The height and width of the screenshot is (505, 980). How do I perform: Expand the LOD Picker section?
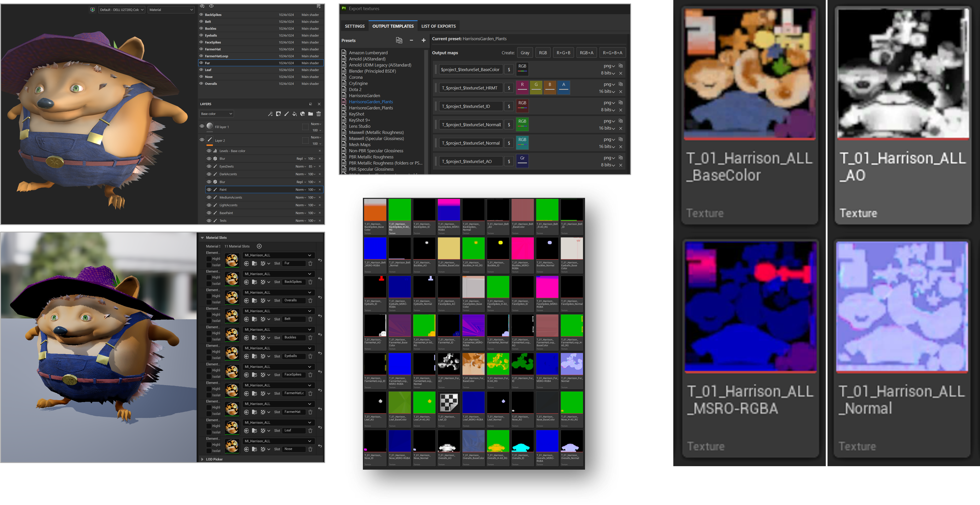202,459
